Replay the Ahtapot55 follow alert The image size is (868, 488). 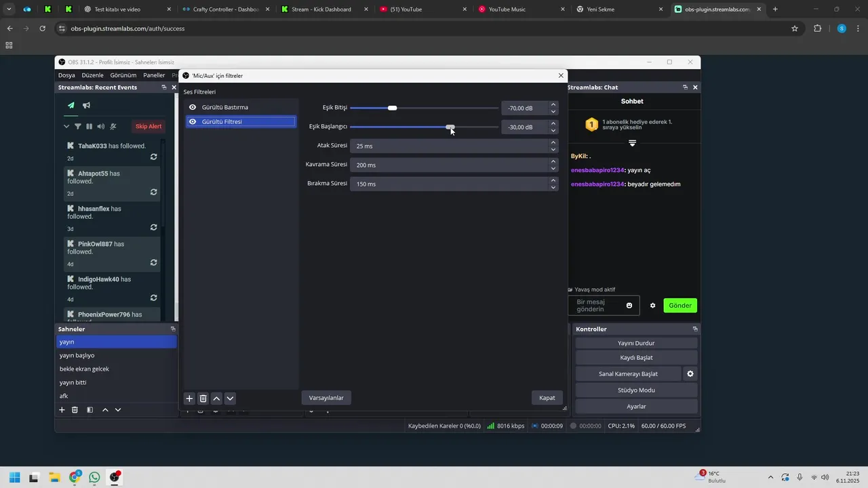pos(154,192)
